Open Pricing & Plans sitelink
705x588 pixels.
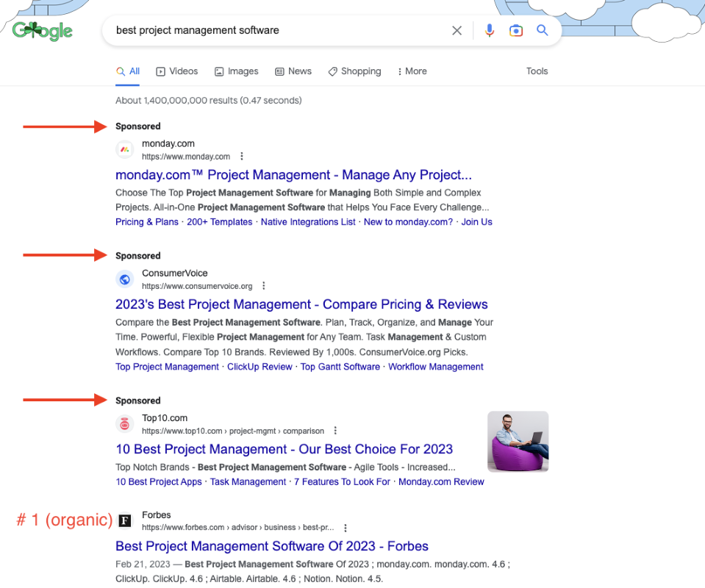[x=147, y=222]
